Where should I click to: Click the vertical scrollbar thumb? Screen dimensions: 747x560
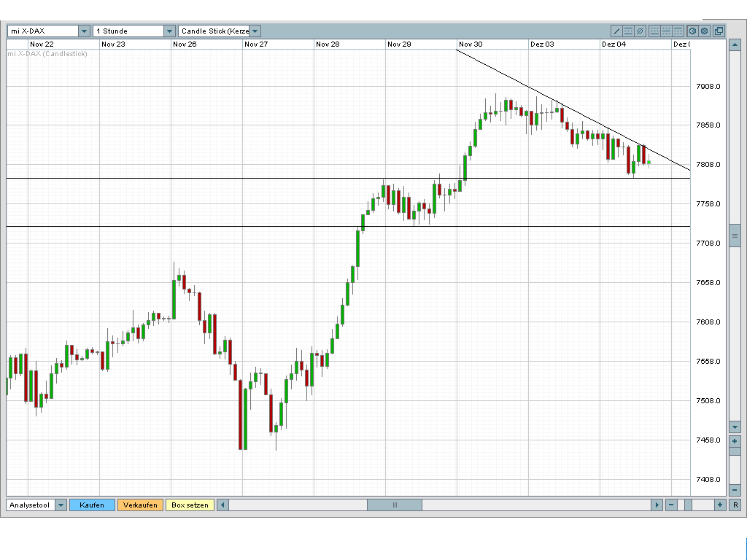point(735,236)
